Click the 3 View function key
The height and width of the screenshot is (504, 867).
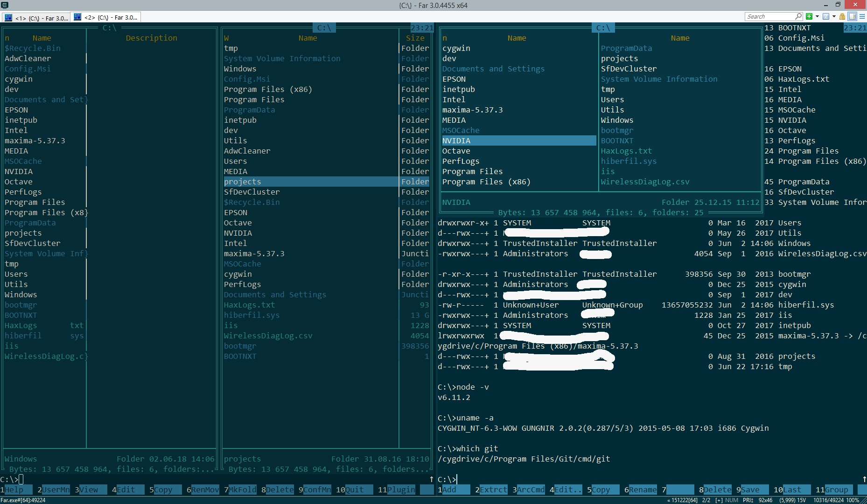(x=91, y=490)
